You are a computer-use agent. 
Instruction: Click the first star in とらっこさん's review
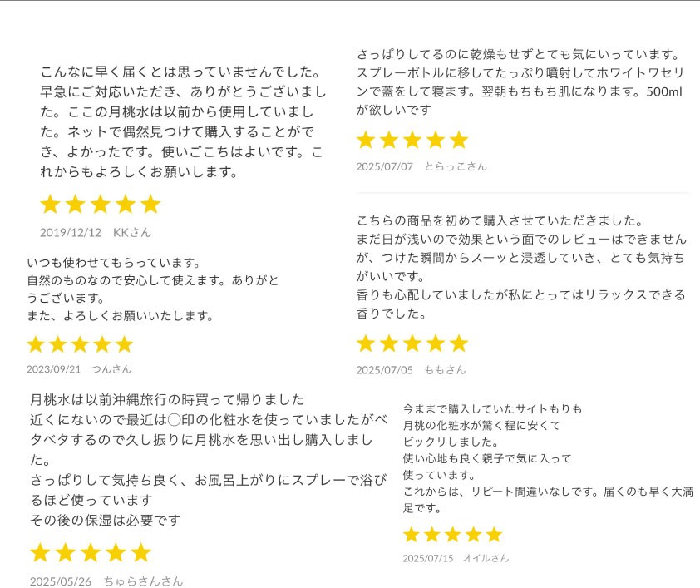(366, 140)
